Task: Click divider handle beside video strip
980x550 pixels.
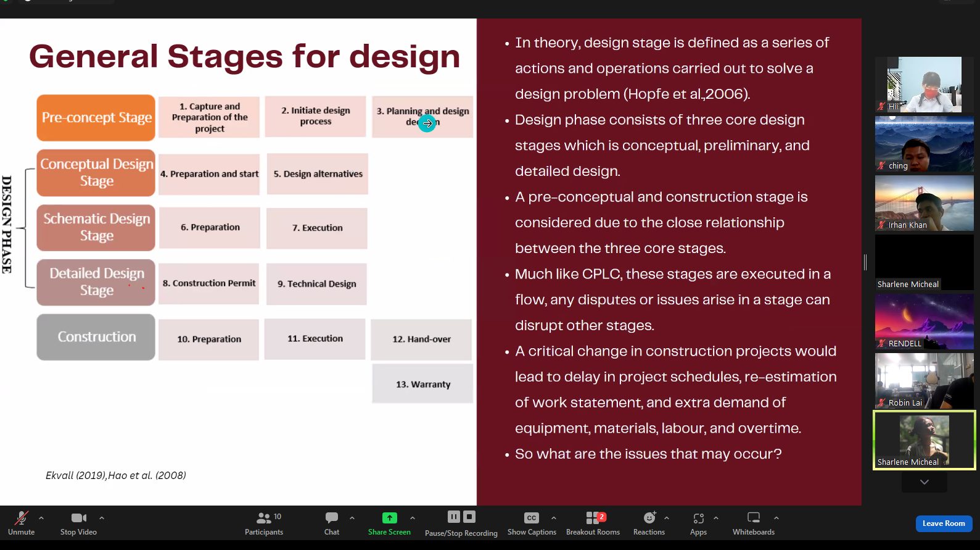Action: click(x=865, y=262)
